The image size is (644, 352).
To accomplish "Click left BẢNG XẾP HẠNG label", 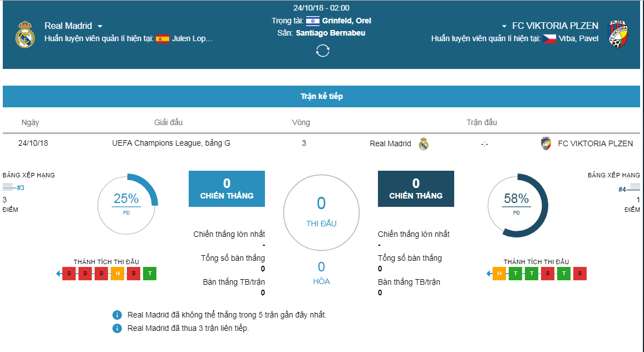I will tap(29, 175).
